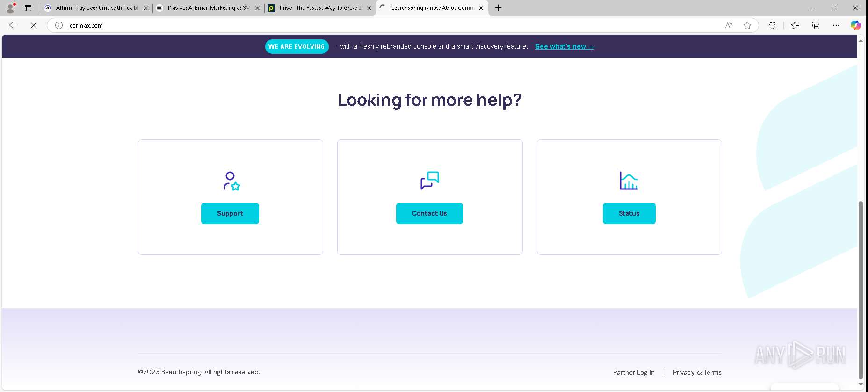The width and height of the screenshot is (868, 392).
Task: Open a new browser tab
Action: pyautogui.click(x=499, y=8)
